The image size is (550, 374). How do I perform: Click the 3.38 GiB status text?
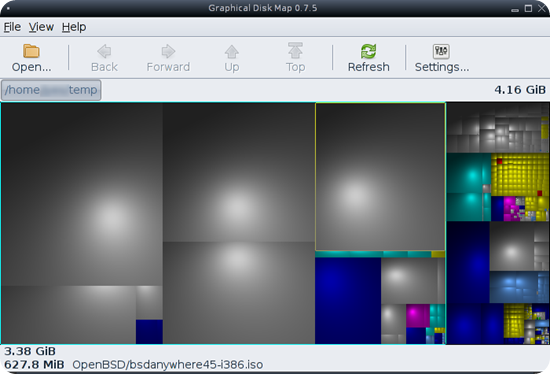30,351
